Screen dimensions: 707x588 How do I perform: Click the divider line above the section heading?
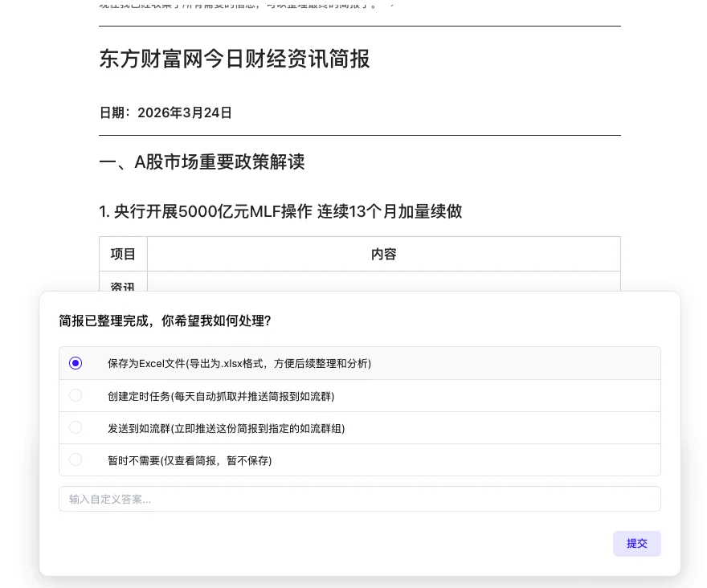tap(360, 136)
